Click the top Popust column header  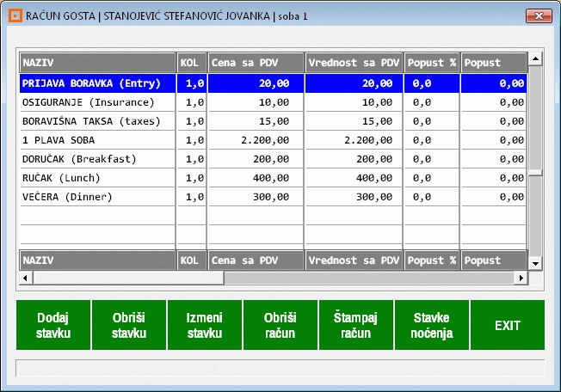click(x=494, y=63)
